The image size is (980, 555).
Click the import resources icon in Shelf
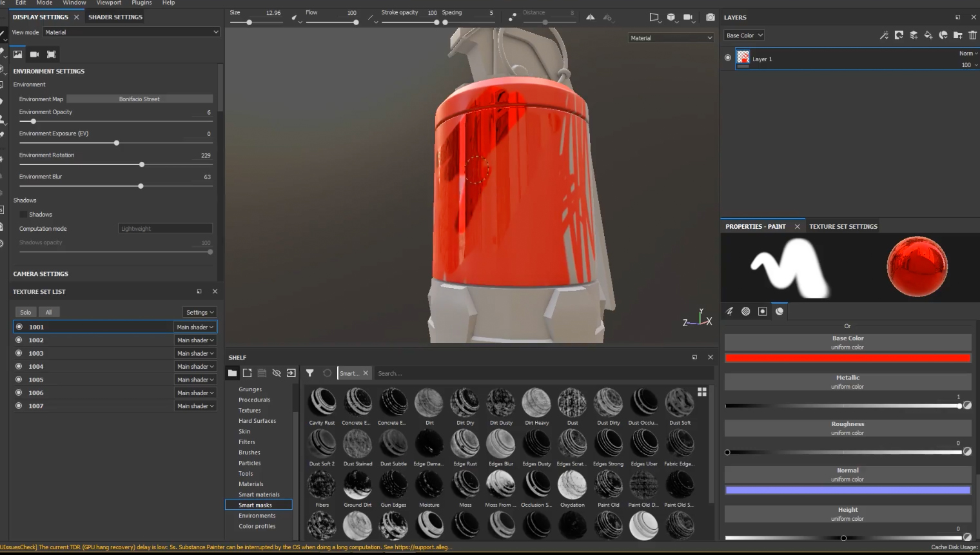(291, 373)
